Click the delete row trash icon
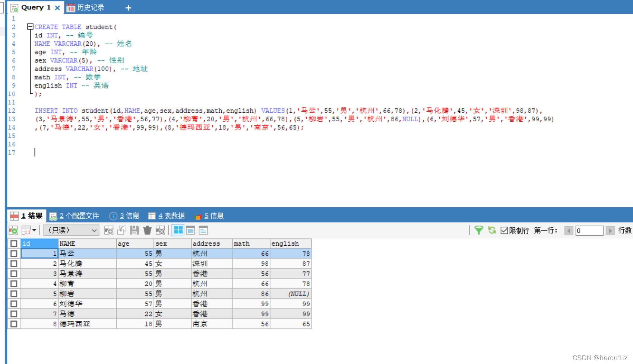This screenshot has height=364, width=633. coord(147,230)
